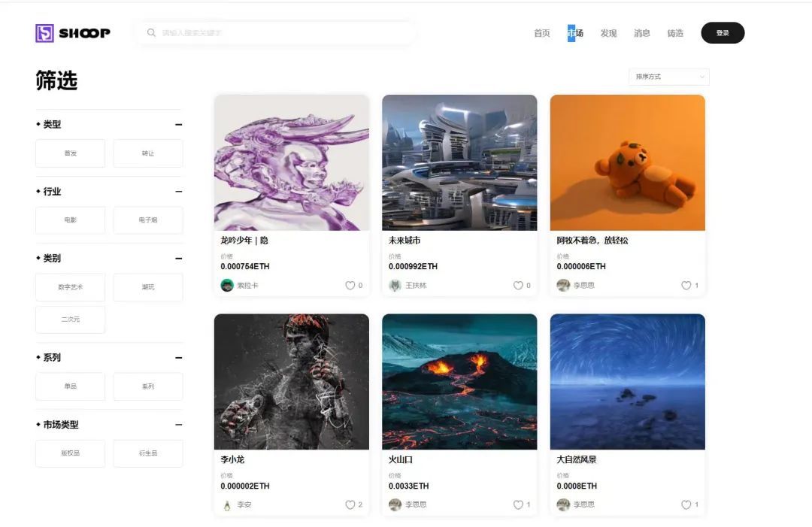Click the creator name 李安
Viewport: 812px width, 527px height.
pyautogui.click(x=244, y=504)
